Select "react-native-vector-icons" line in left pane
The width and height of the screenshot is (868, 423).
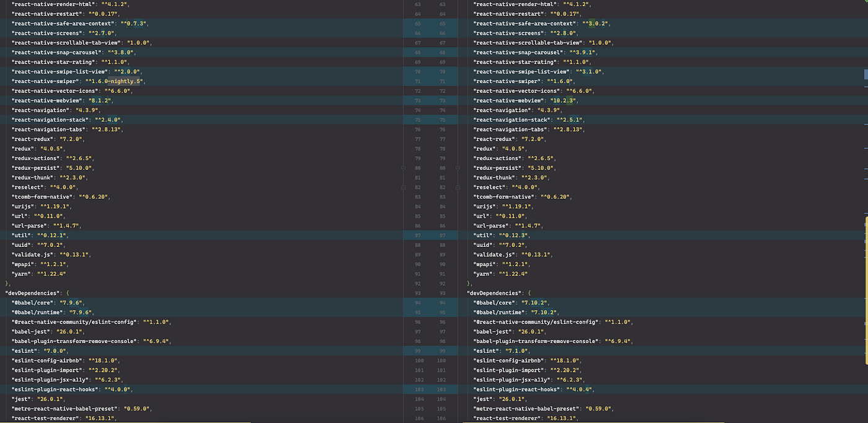click(x=73, y=91)
